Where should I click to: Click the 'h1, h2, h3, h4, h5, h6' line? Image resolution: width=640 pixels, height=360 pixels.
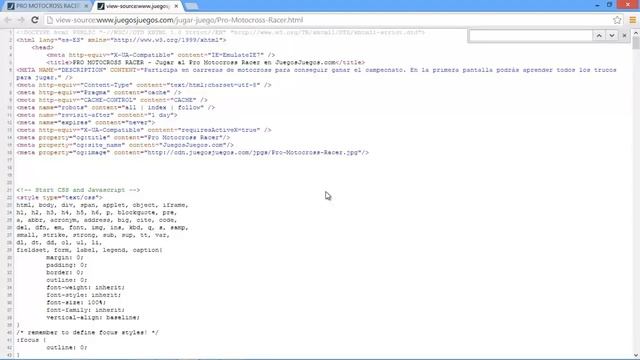(97, 213)
